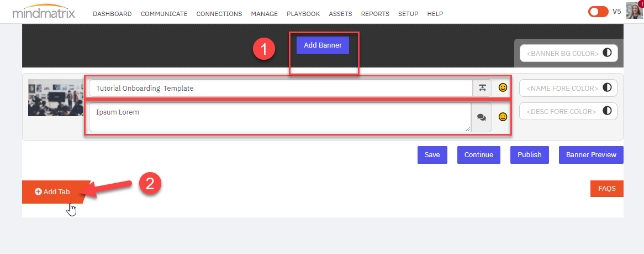This screenshot has height=254, width=644.
Task: Click the Add Tab button
Action: 53,191
